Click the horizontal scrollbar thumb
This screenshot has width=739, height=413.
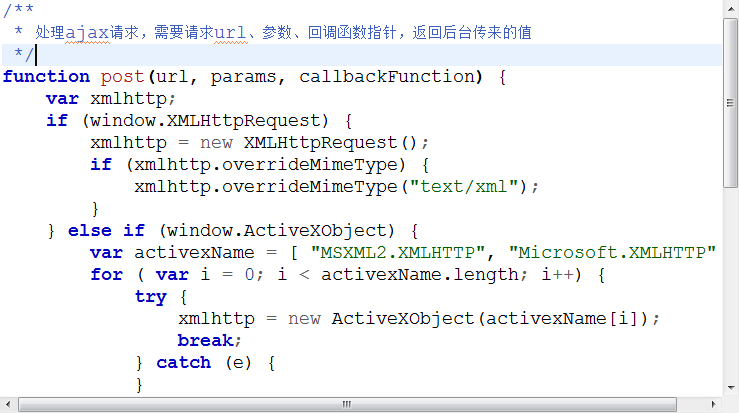[347, 405]
